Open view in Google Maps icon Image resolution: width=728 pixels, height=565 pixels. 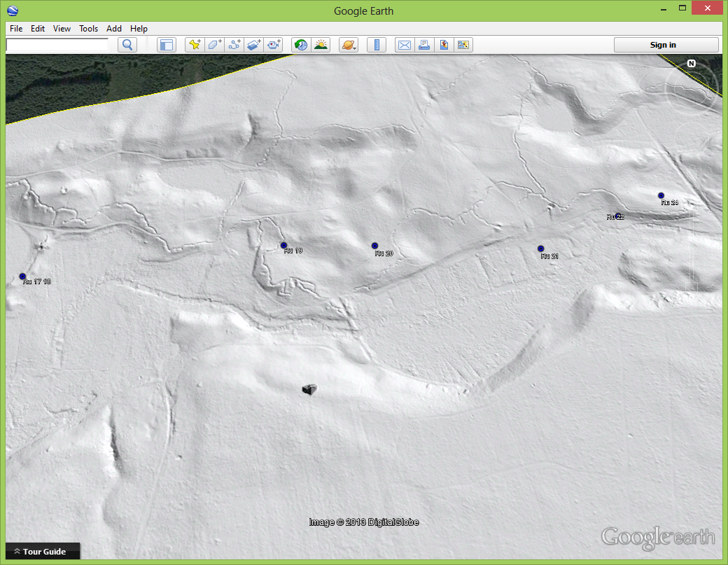click(443, 45)
